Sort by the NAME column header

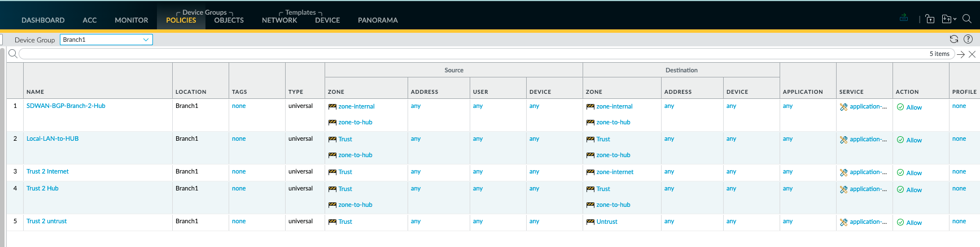tap(35, 92)
